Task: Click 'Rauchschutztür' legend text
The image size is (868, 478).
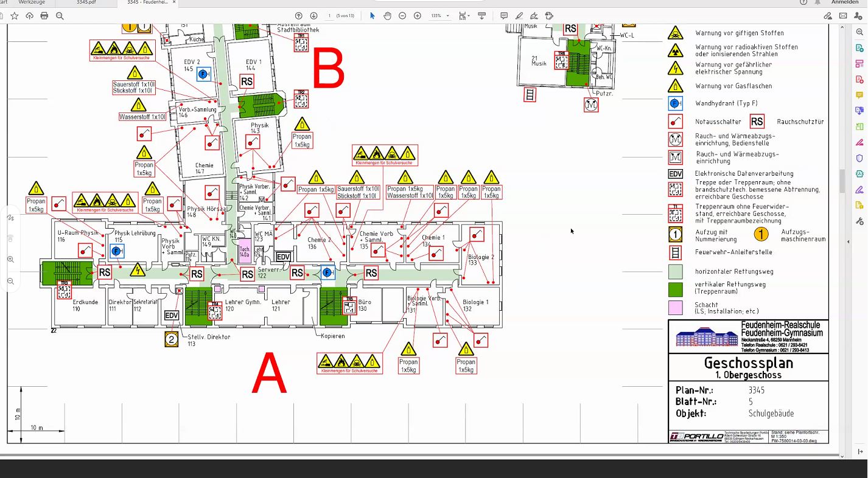Action: (800, 122)
